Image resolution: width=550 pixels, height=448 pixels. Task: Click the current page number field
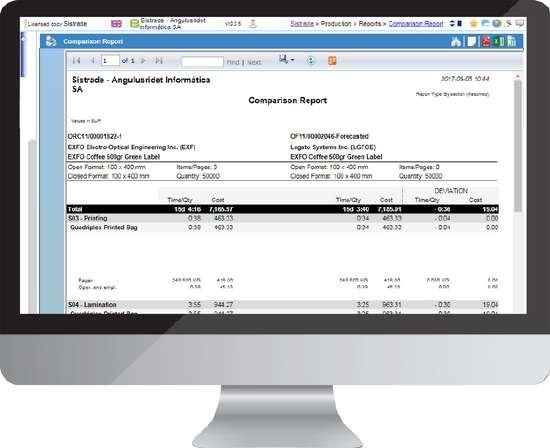[110, 61]
